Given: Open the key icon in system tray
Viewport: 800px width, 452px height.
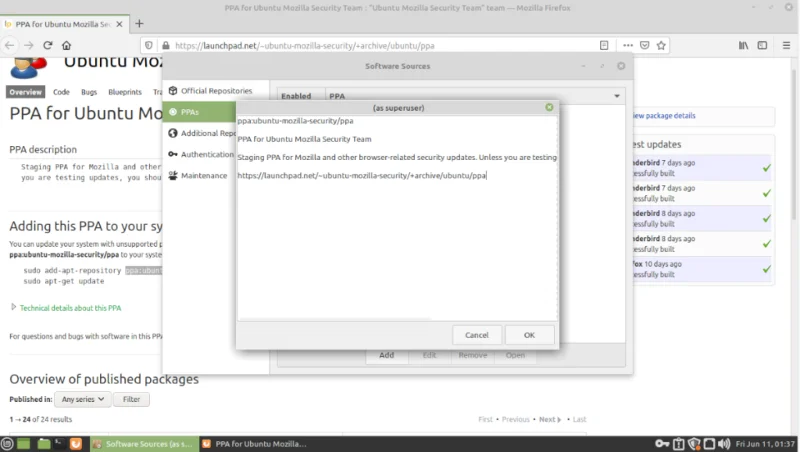Looking at the screenshot, I should [662, 444].
